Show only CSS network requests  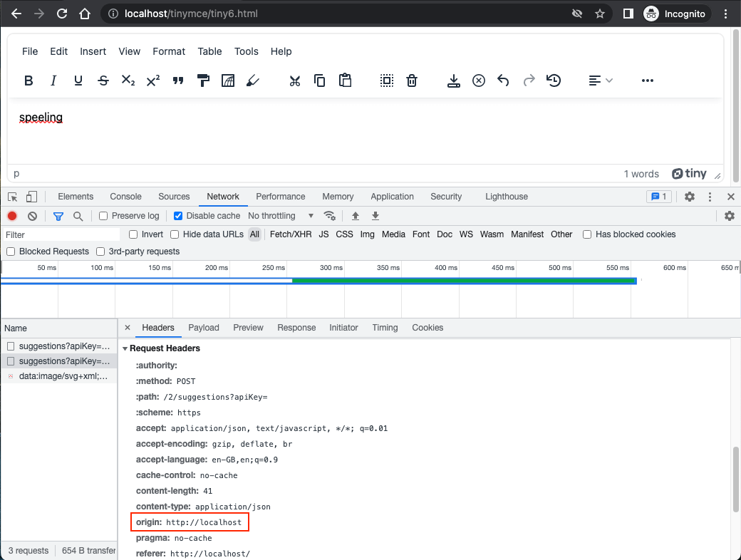(344, 234)
